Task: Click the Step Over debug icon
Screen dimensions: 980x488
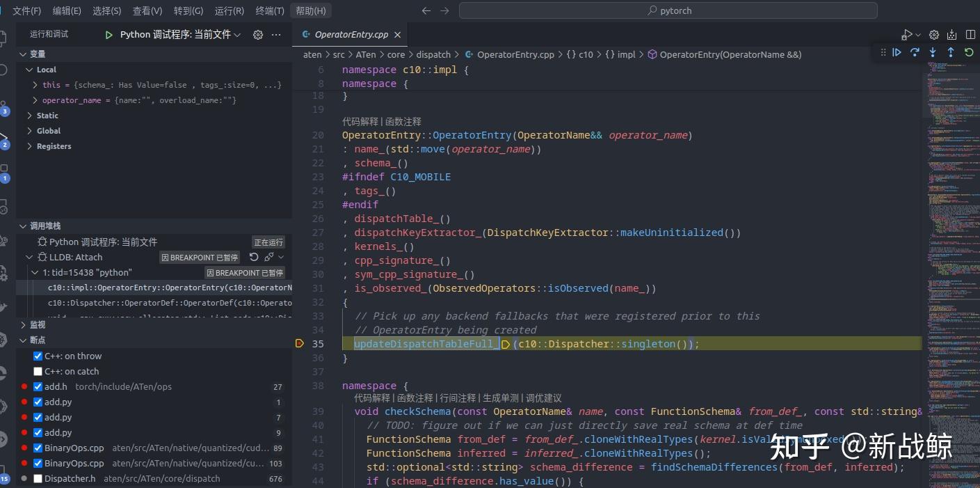Action: [x=915, y=52]
